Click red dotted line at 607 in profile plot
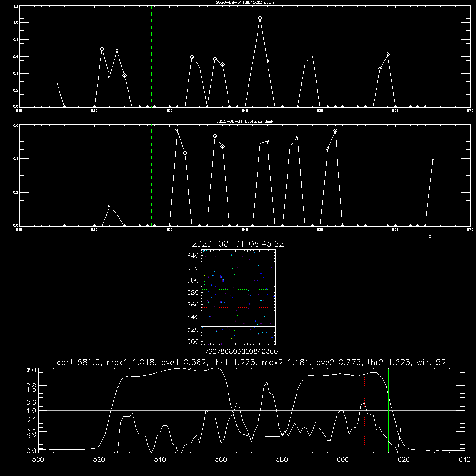476x476 pixels. 364,410
